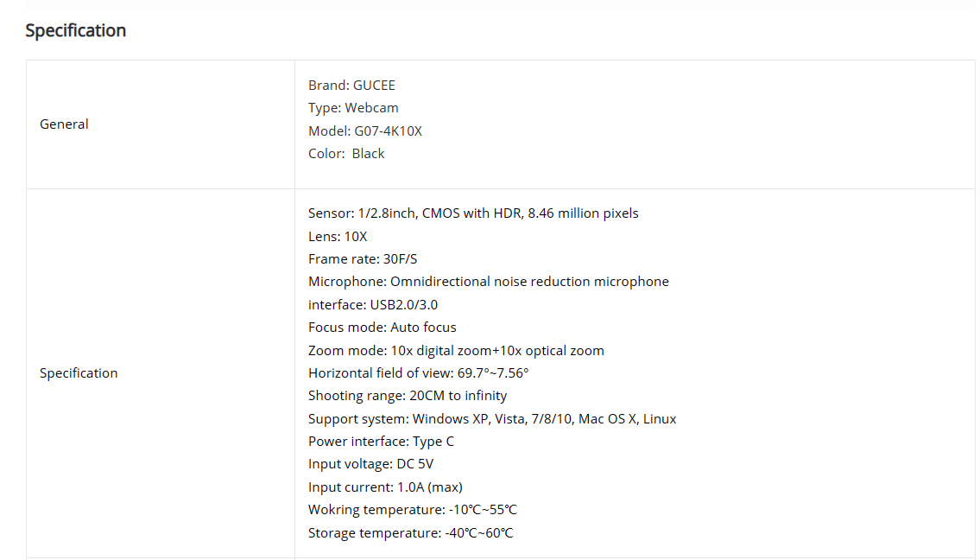This screenshot has width=980, height=560.
Task: Select the Focus mode: Auto focus line
Action: [x=382, y=328]
